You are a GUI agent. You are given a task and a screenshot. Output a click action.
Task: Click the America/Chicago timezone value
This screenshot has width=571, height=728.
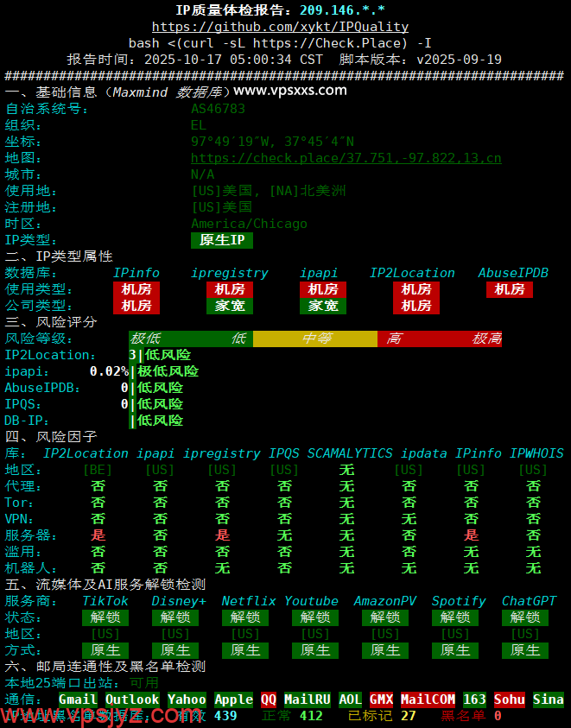click(249, 224)
